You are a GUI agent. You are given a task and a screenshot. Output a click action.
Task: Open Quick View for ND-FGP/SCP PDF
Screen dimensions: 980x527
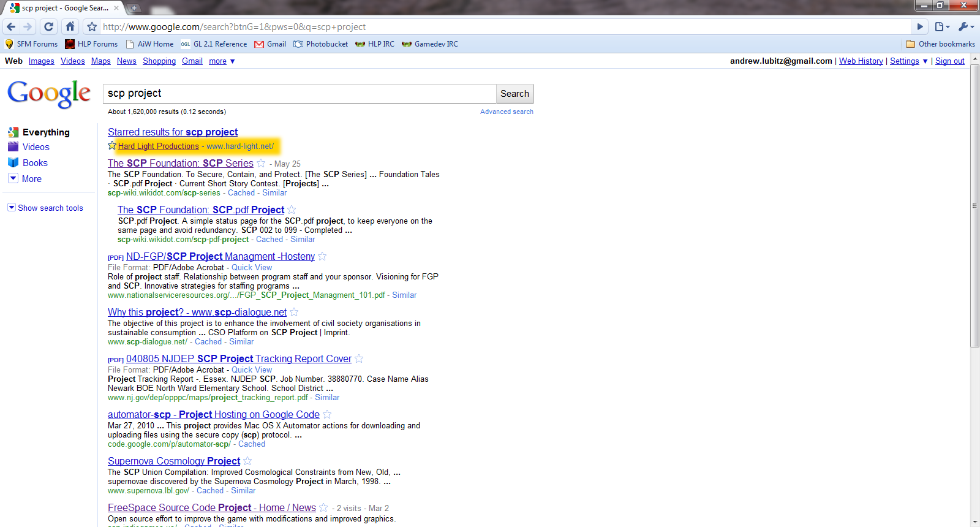pos(252,267)
